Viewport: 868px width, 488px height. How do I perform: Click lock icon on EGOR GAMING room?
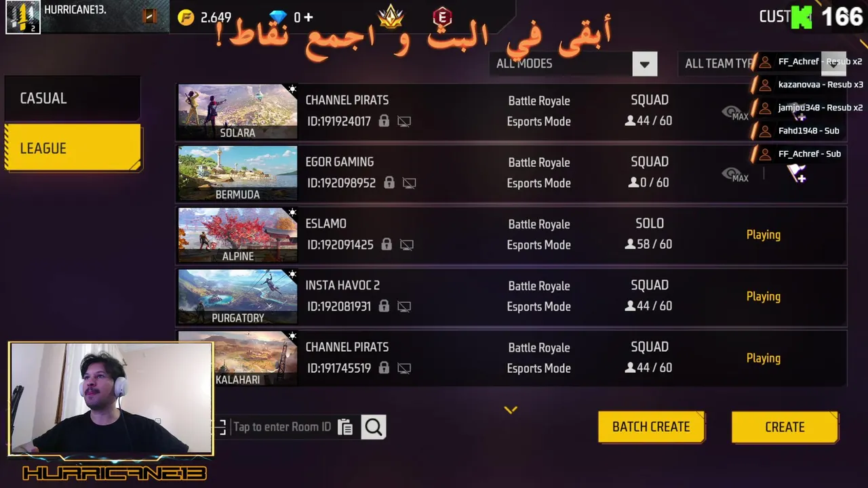(389, 183)
